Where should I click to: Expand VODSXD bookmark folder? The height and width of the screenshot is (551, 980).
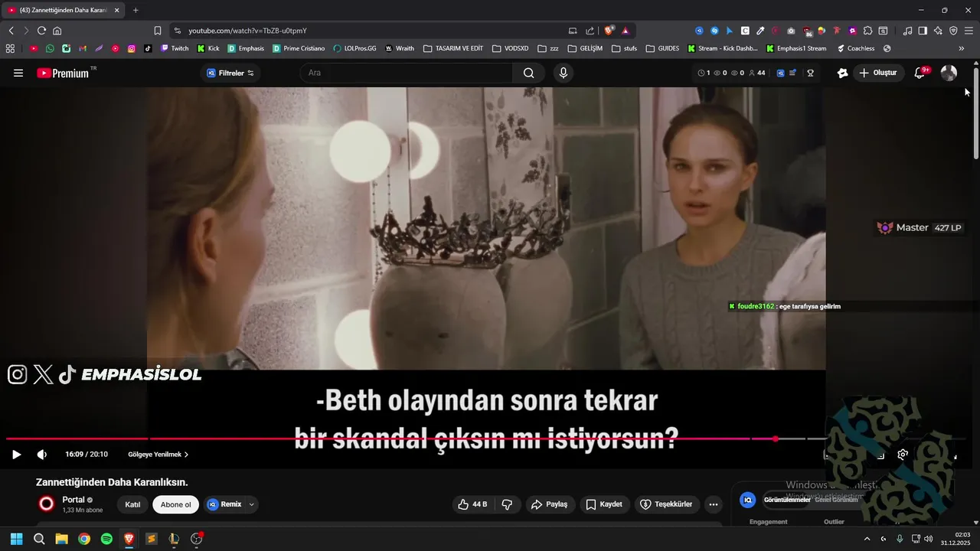[510, 48]
